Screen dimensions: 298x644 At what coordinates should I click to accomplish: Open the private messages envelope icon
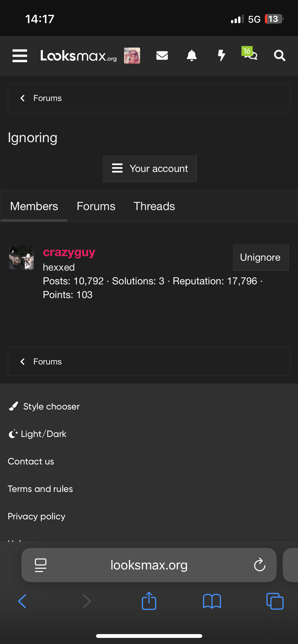coord(162,55)
